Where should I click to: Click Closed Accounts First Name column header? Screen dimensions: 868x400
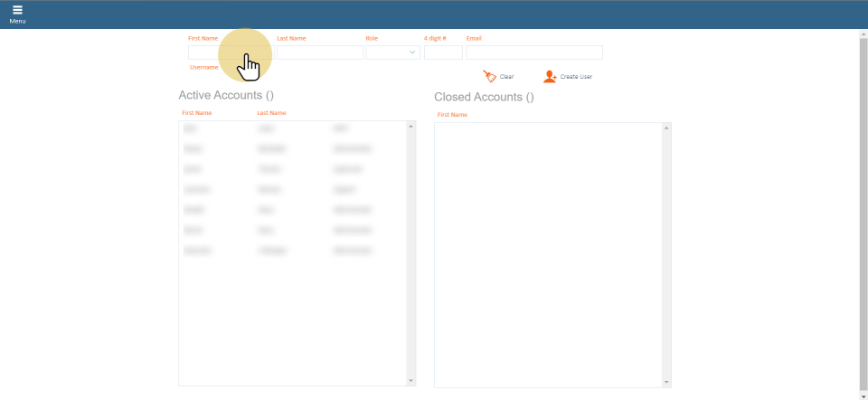click(x=452, y=115)
